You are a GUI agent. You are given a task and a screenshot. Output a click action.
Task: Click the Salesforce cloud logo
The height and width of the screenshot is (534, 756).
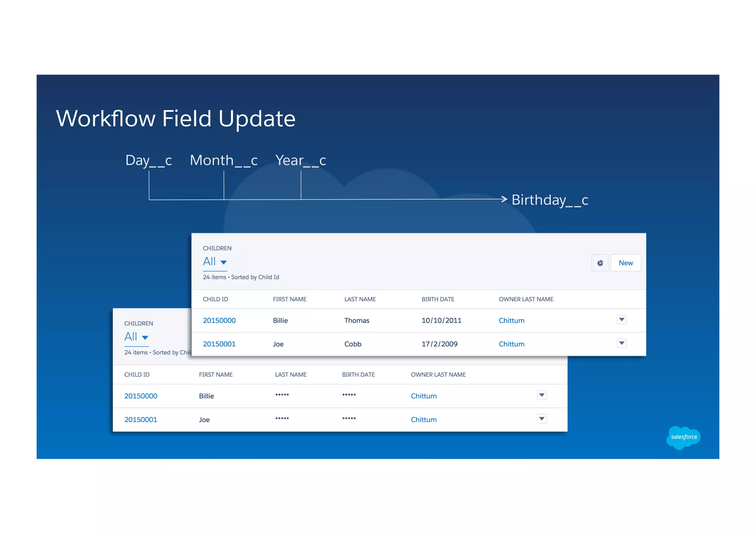[683, 437]
